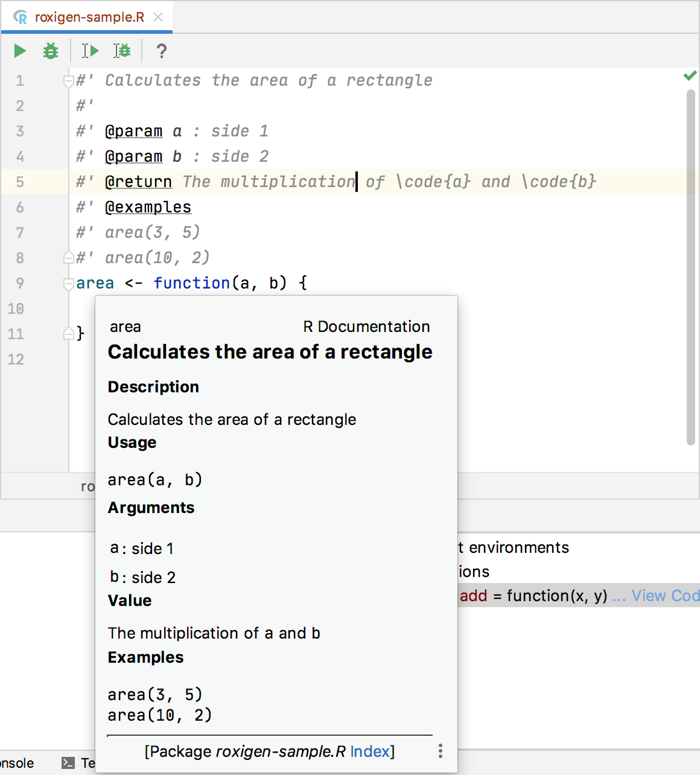Click the green inspection checkmark indicator
This screenshot has height=775, width=700.
pyautogui.click(x=690, y=75)
